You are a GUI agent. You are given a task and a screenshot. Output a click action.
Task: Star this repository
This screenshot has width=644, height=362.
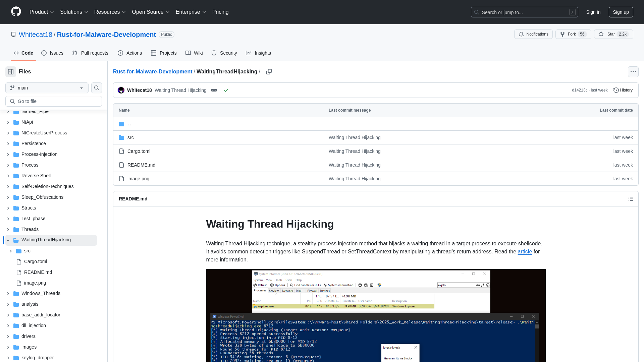click(x=613, y=34)
